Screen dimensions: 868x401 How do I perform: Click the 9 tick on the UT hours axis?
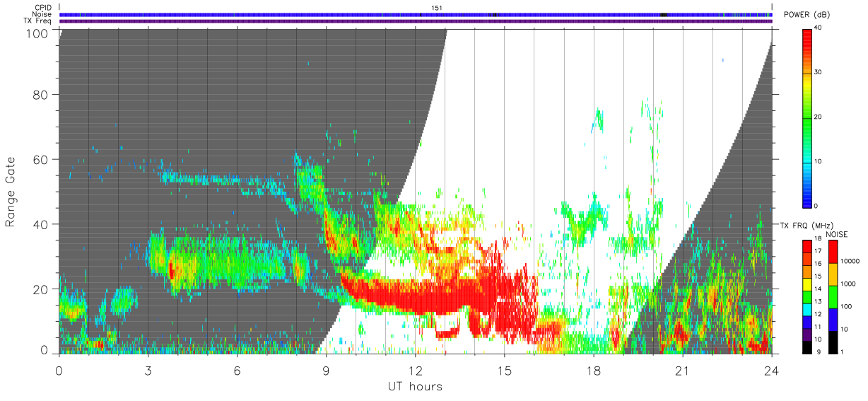[x=327, y=371]
